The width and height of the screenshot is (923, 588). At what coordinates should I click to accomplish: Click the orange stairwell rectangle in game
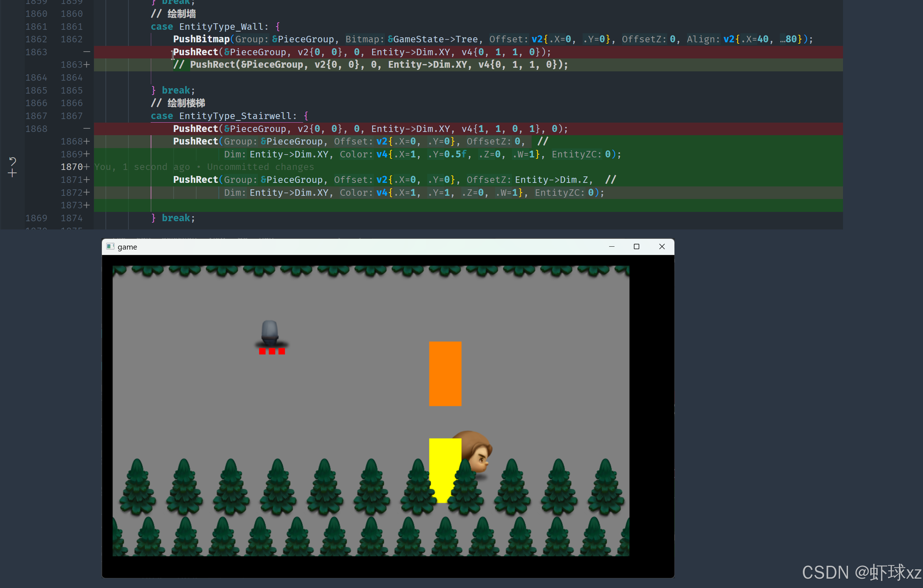tap(445, 374)
